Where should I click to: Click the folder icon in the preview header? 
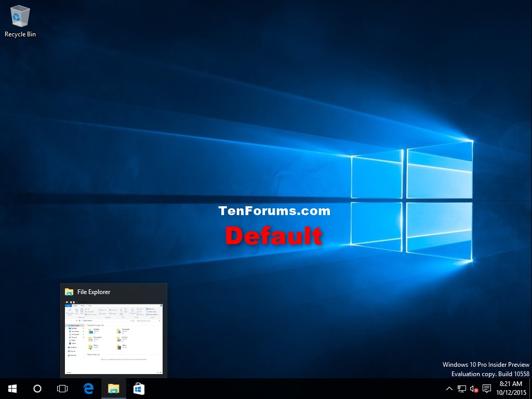(69, 292)
